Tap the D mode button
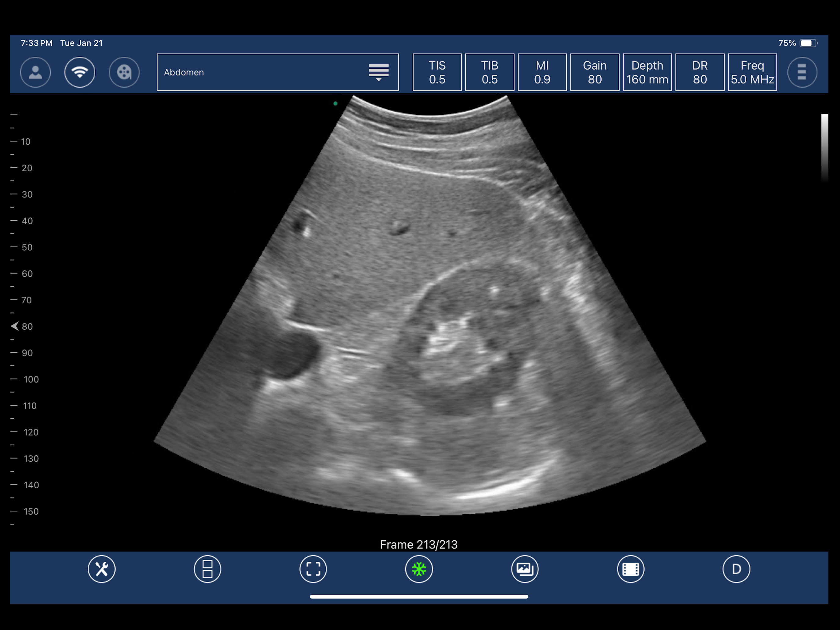Viewport: 840px width, 630px height. (736, 569)
